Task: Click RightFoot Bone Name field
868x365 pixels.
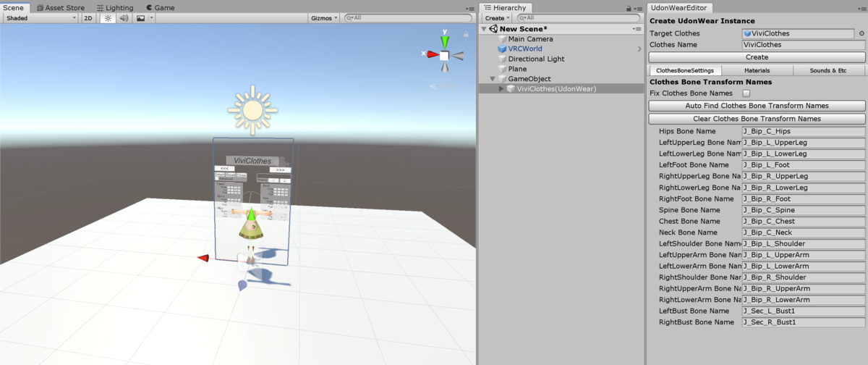Action: click(x=804, y=198)
